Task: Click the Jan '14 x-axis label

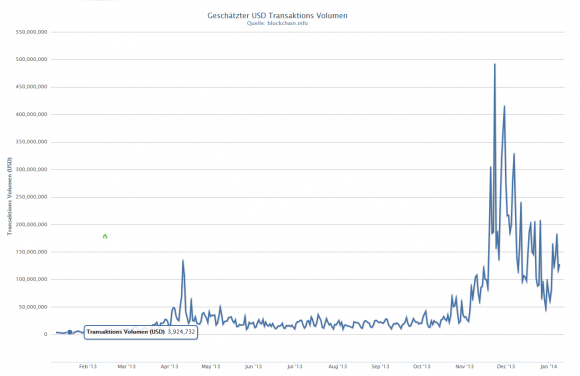Action: click(x=549, y=366)
